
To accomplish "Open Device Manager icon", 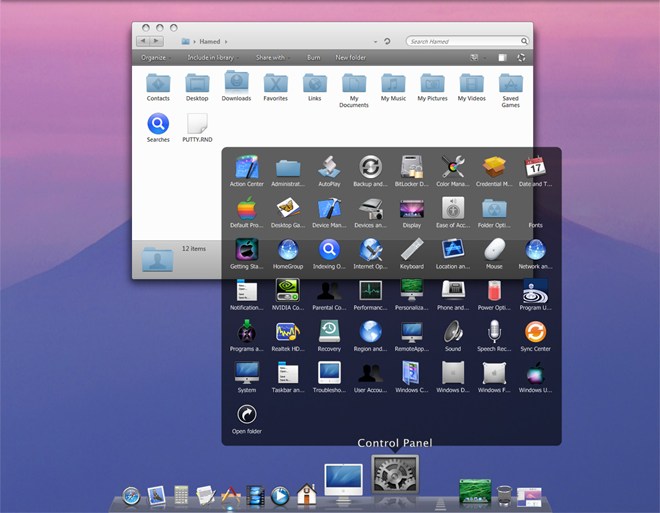I will coord(329,208).
